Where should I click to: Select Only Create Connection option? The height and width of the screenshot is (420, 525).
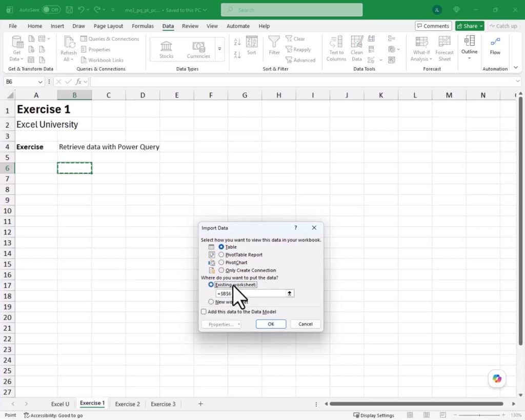coord(221,270)
